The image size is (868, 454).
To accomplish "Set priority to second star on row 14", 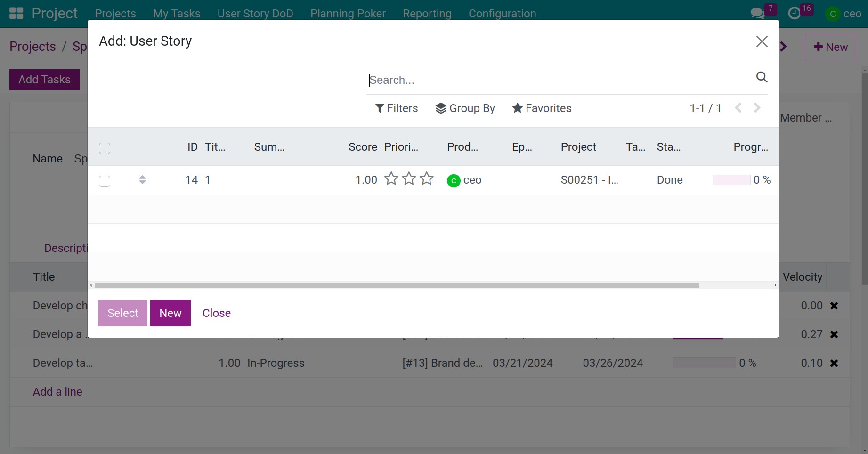I will (409, 179).
